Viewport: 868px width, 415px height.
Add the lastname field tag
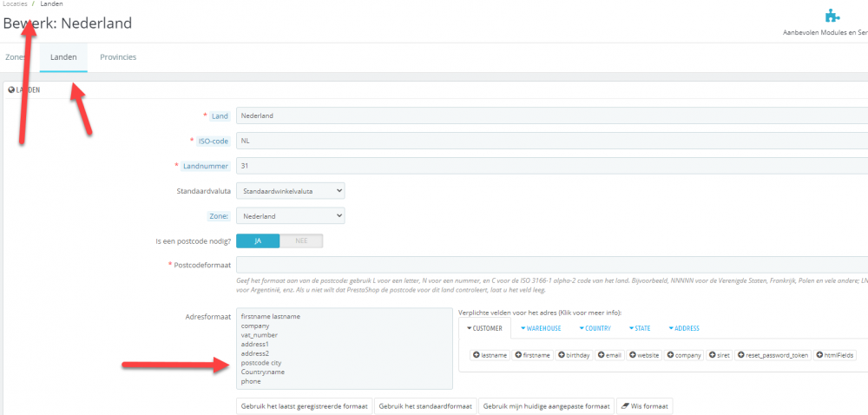[490, 355]
